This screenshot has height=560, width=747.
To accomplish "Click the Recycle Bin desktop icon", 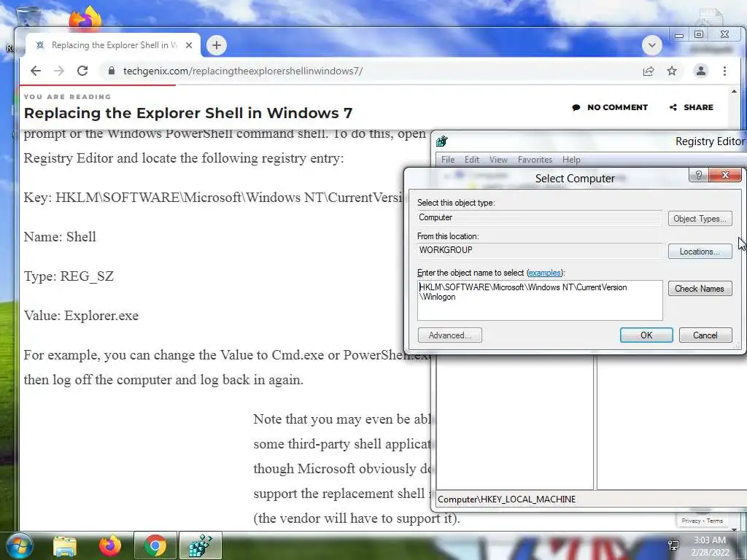I will click(28, 16).
